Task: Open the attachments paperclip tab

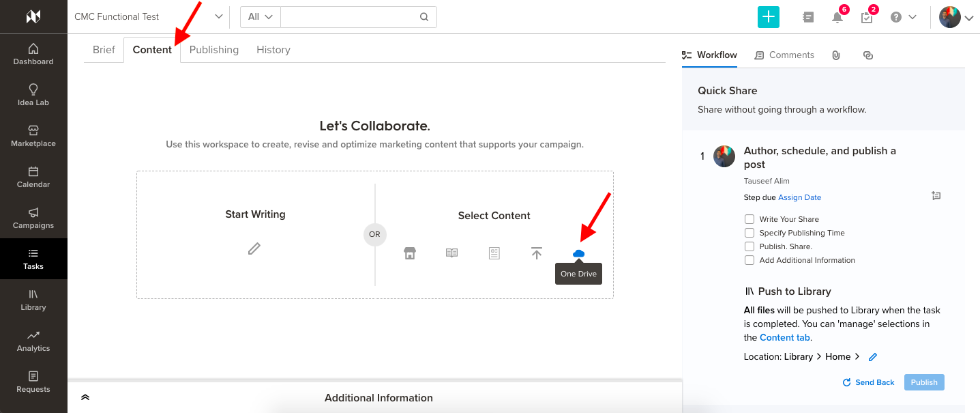Action: coord(836,55)
